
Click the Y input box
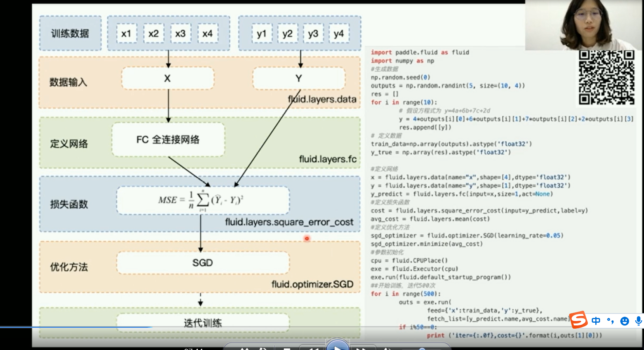coord(299,78)
